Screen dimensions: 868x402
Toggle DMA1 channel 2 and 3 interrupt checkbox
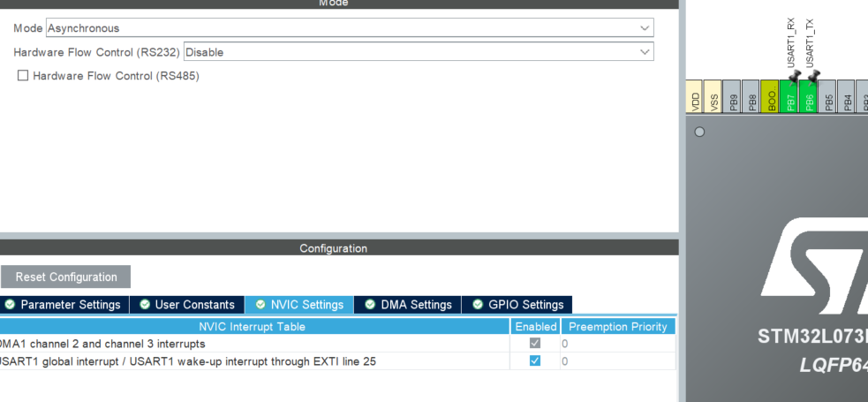535,344
